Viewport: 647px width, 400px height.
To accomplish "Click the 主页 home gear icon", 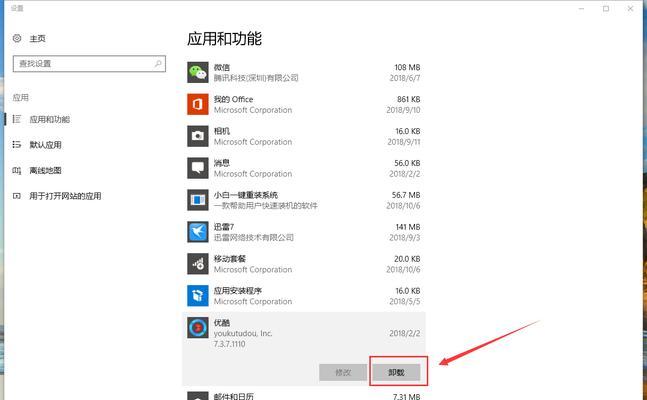I will pyautogui.click(x=17, y=38).
